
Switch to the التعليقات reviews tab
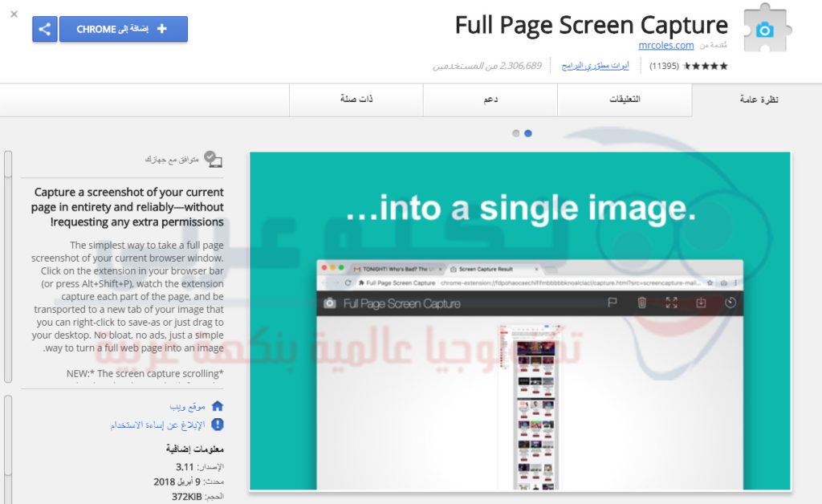pos(625,100)
